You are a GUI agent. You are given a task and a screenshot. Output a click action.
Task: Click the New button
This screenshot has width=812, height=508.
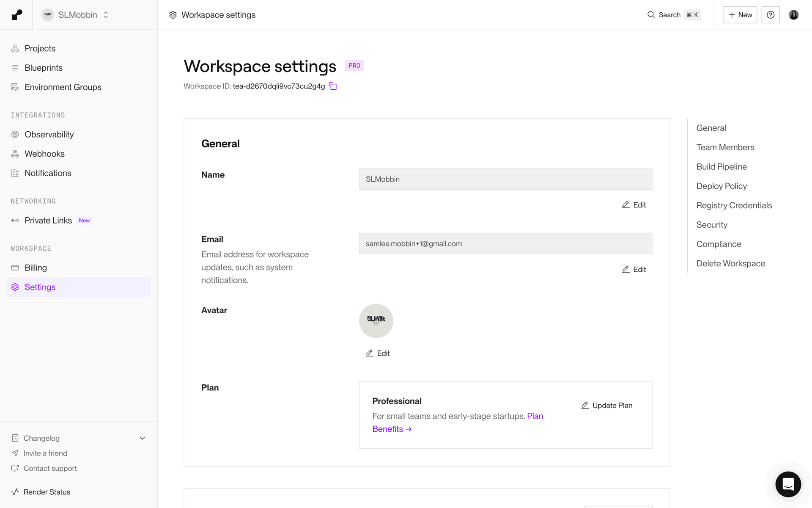[x=740, y=15]
